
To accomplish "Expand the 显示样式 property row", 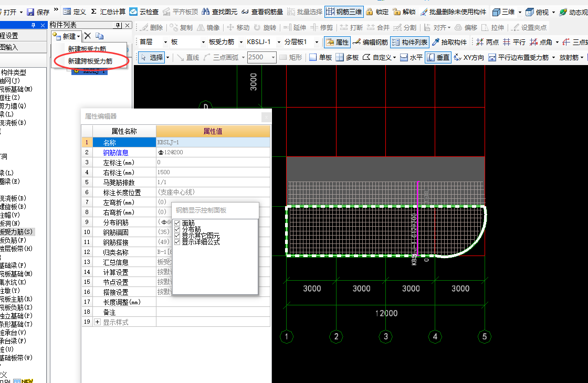I will pyautogui.click(x=98, y=322).
